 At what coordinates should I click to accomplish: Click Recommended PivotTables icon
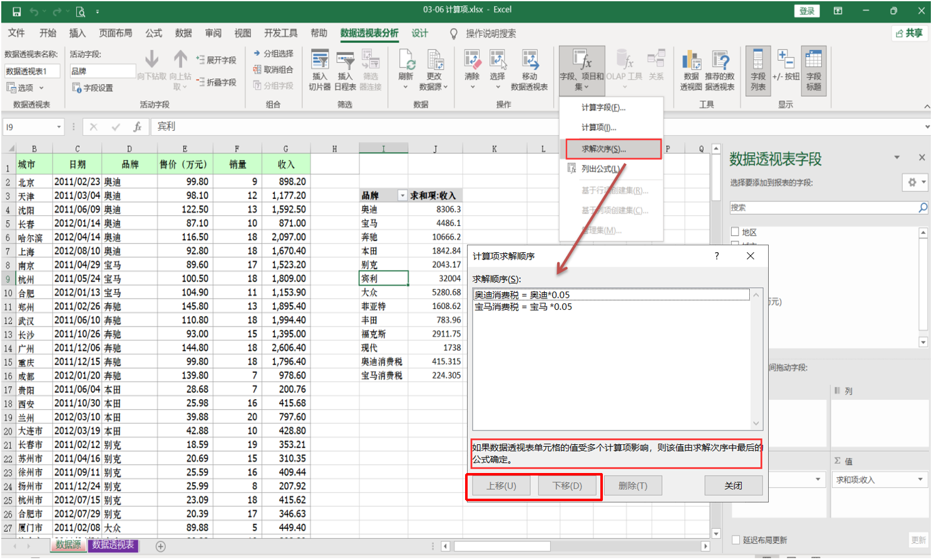[x=720, y=60]
